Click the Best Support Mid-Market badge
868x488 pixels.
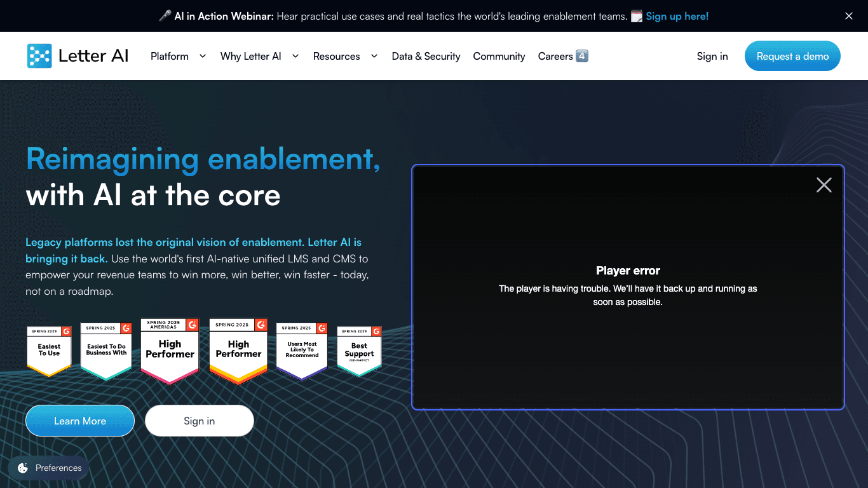point(359,351)
